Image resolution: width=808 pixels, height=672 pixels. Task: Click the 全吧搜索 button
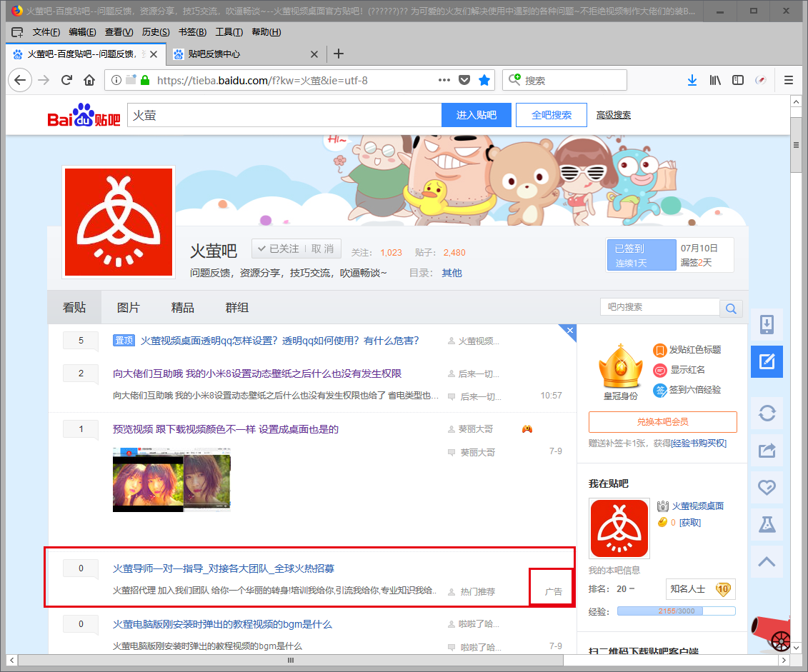[x=552, y=115]
